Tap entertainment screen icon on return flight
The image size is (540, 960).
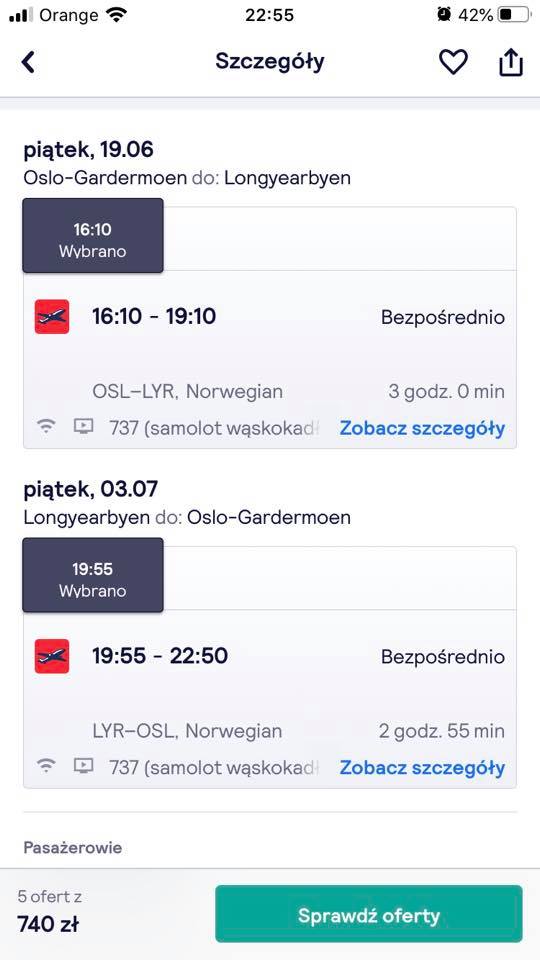tap(83, 765)
